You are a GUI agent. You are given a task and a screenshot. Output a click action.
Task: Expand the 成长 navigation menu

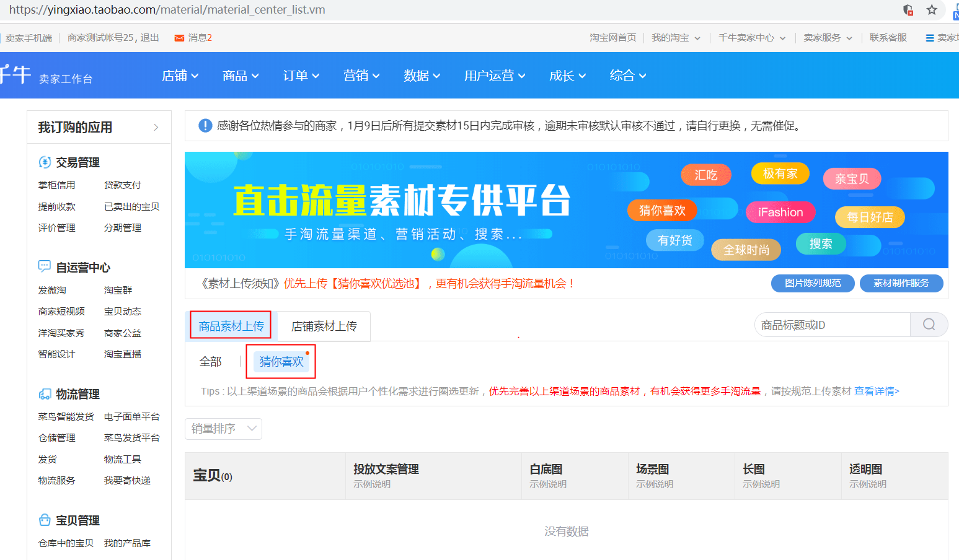(567, 76)
